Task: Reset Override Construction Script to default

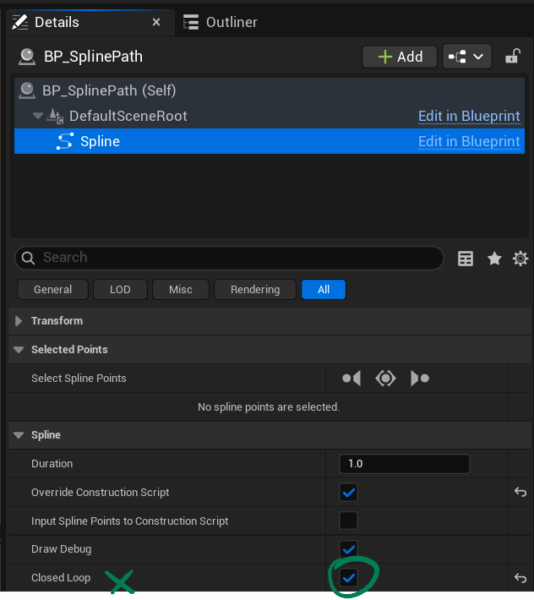Action: click(520, 492)
